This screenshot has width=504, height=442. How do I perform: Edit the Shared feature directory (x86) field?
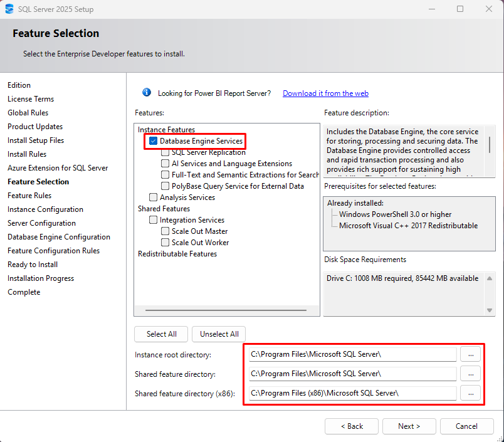(x=352, y=393)
